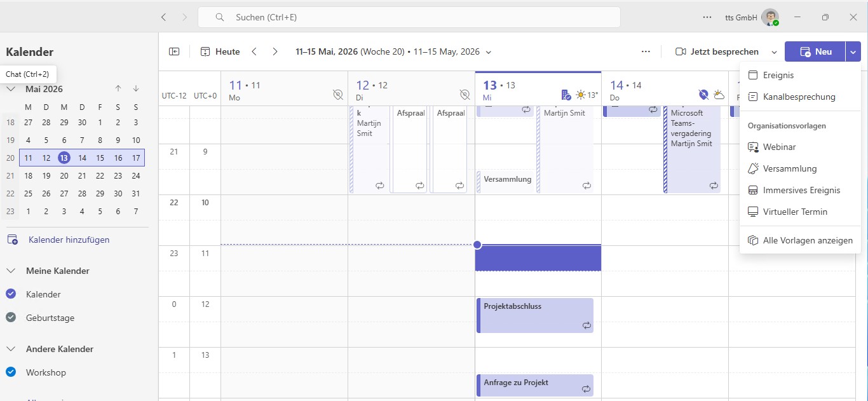Screen dimensions: 868x401
Task: Click the tts GmbH profile picture
Action: point(770,17)
